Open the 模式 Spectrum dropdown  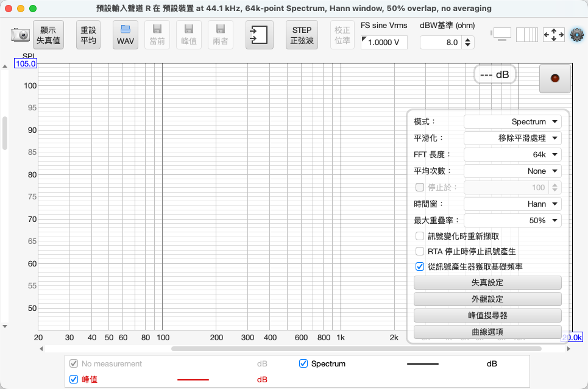pos(512,121)
